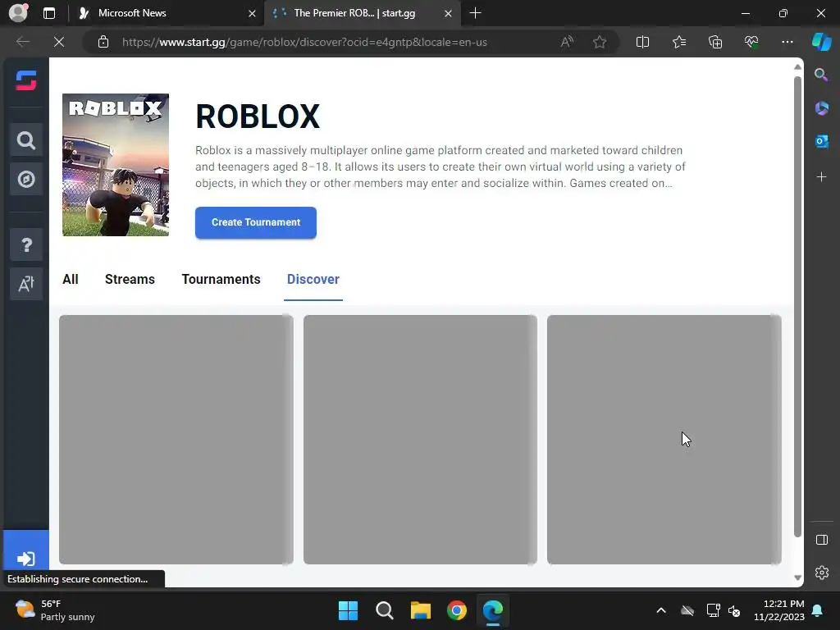Click the start.gg address bar URL
Image resolution: width=840 pixels, height=630 pixels.
pos(304,42)
